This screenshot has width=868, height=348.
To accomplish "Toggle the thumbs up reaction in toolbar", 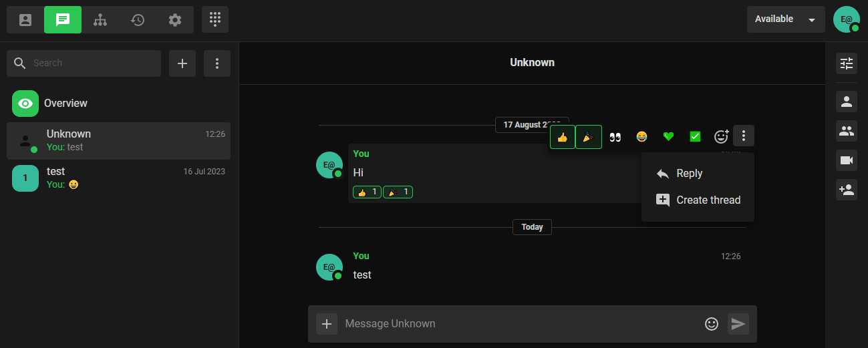I will click(563, 137).
